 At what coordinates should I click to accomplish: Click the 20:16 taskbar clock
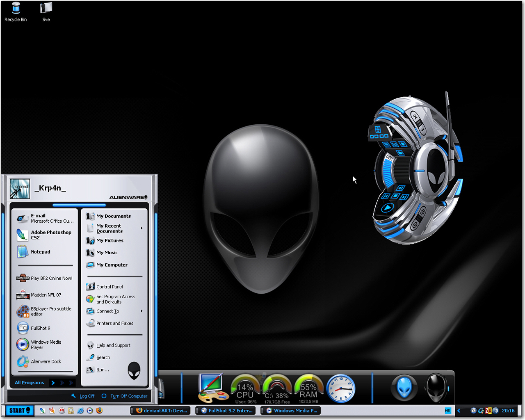[x=508, y=411]
